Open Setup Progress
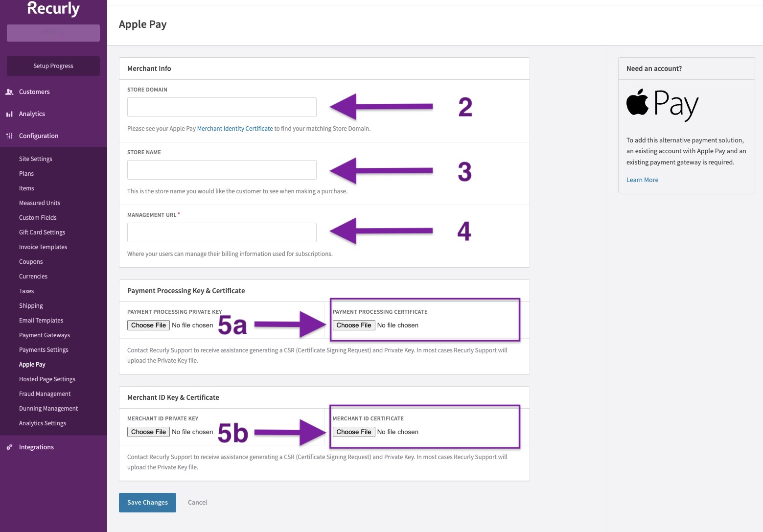 [x=53, y=66]
